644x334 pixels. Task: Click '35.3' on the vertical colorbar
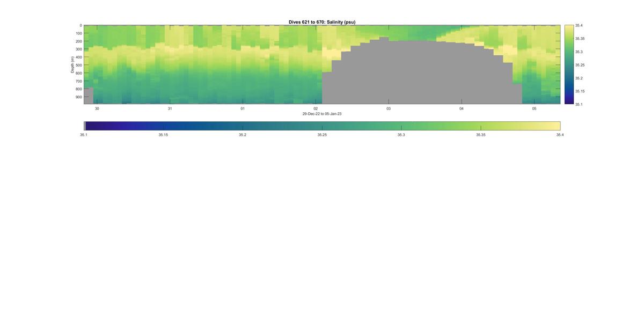579,52
